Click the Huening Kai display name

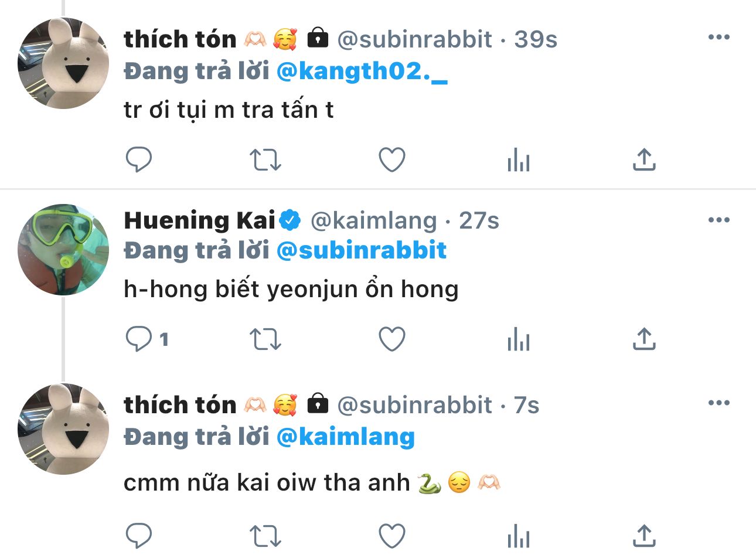tap(199, 221)
